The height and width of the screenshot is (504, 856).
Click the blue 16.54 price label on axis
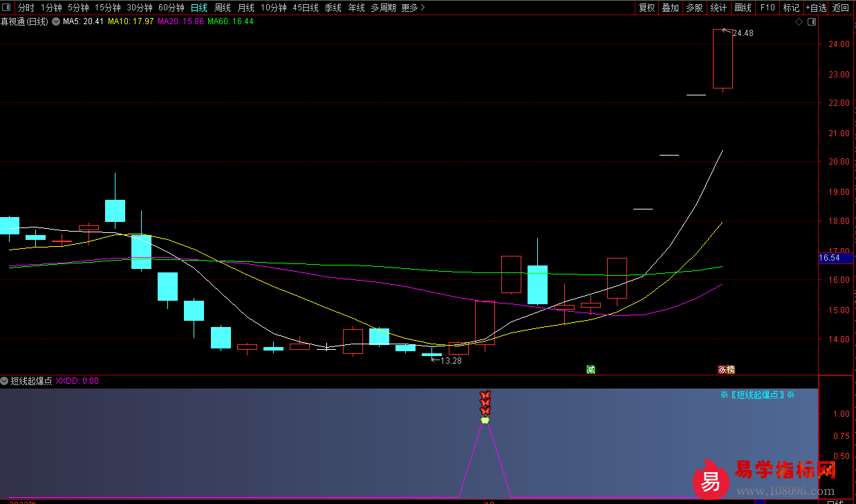tap(828, 258)
